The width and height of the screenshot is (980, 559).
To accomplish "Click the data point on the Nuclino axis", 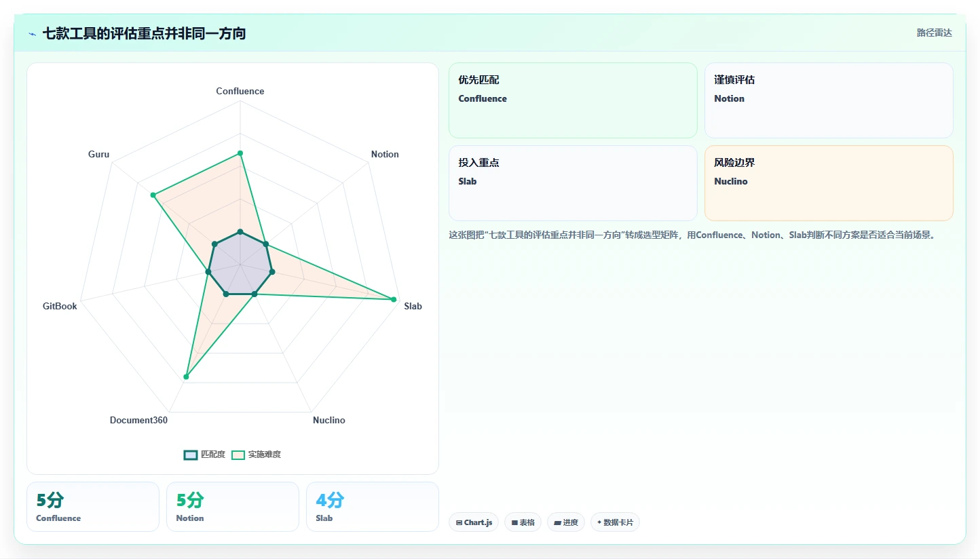I will point(254,294).
